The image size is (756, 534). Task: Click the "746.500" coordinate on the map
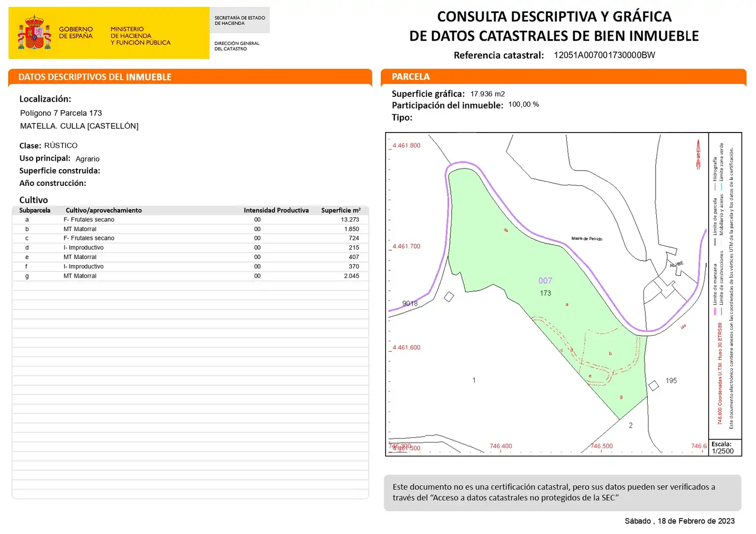pyautogui.click(x=602, y=446)
